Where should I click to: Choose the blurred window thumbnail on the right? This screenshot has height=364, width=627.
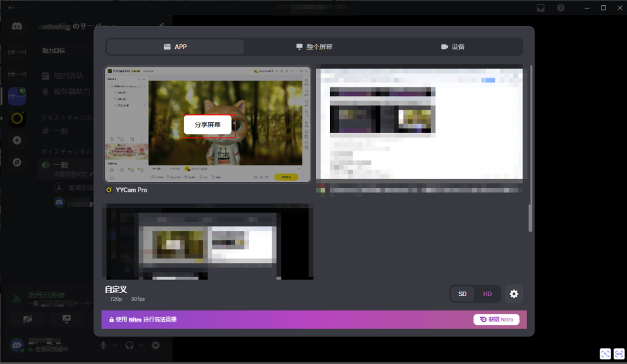click(x=419, y=124)
